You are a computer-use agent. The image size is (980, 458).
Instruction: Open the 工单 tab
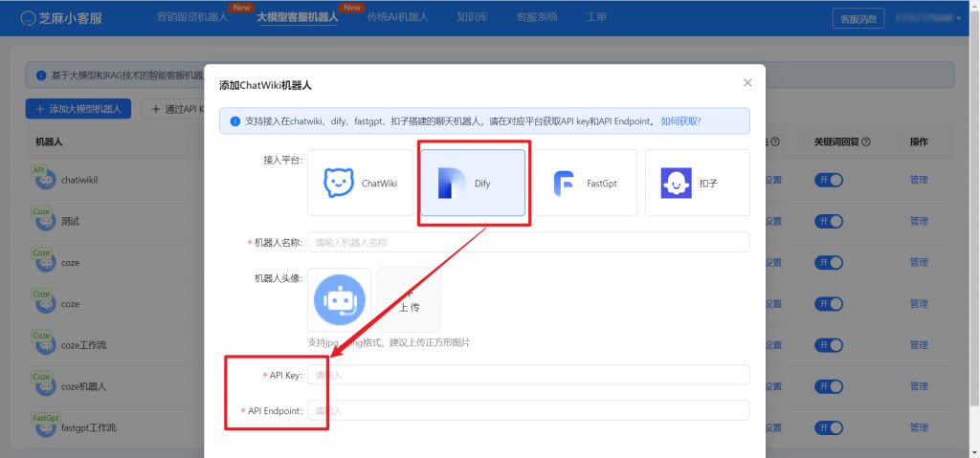pyautogui.click(x=595, y=17)
